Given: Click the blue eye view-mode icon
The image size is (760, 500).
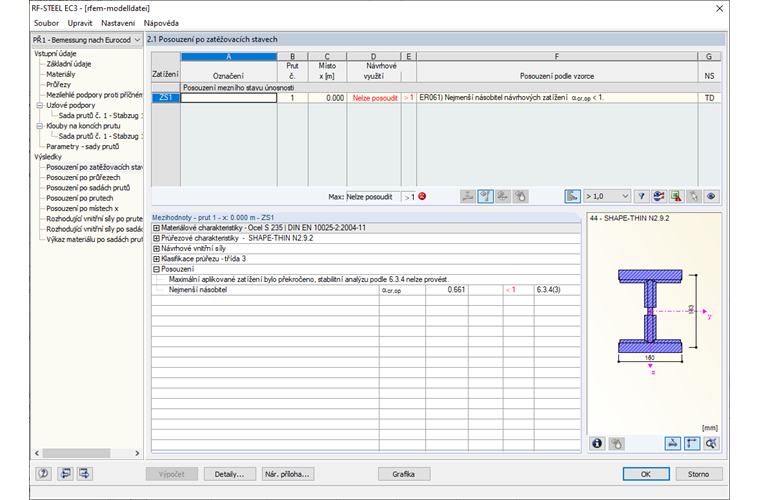Looking at the screenshot, I should pos(711,196).
